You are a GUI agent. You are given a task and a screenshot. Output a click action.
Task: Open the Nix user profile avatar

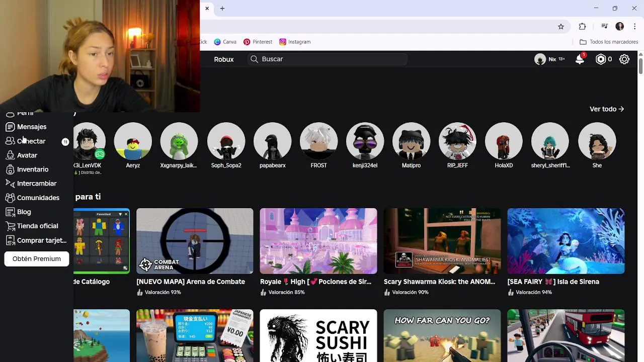(540, 59)
